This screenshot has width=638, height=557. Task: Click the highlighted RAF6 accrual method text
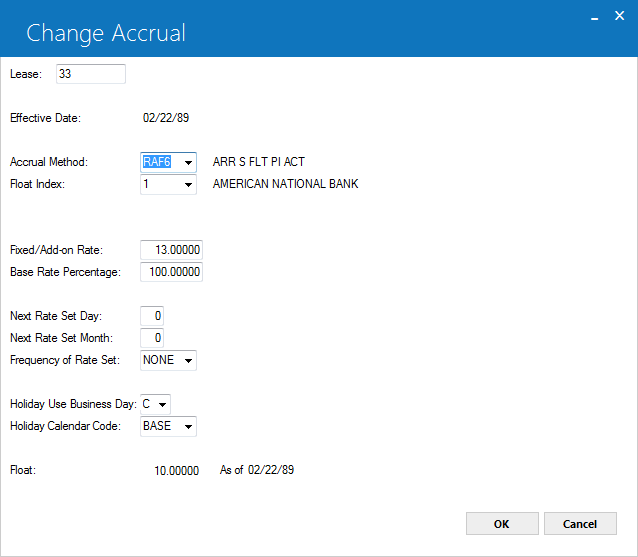[157, 162]
